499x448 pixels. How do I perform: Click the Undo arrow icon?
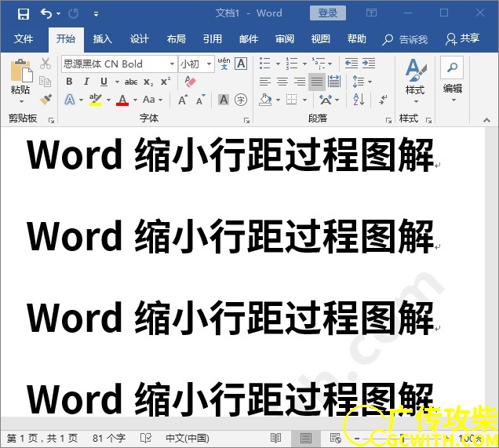pyautogui.click(x=46, y=13)
